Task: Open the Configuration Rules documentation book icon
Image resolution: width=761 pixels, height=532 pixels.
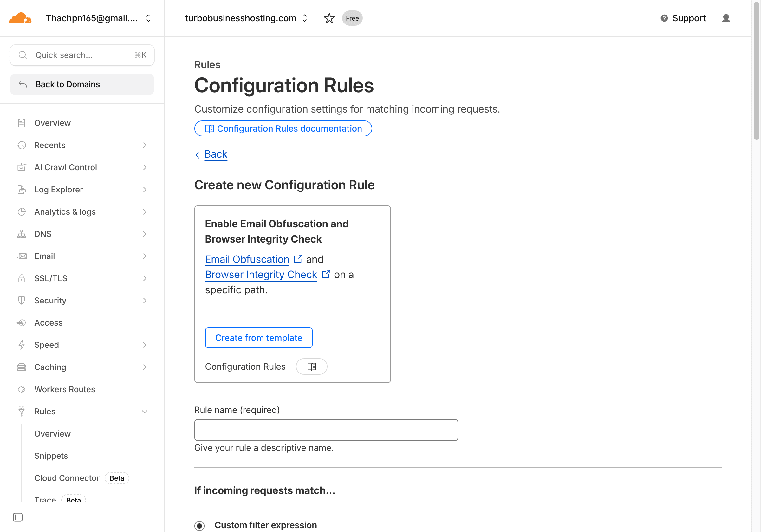Action: 210,128
